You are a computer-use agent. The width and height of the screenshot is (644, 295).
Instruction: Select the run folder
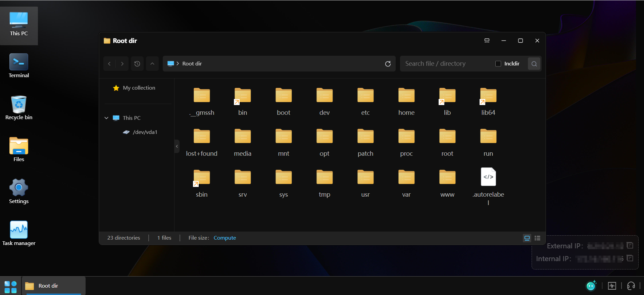tap(488, 143)
